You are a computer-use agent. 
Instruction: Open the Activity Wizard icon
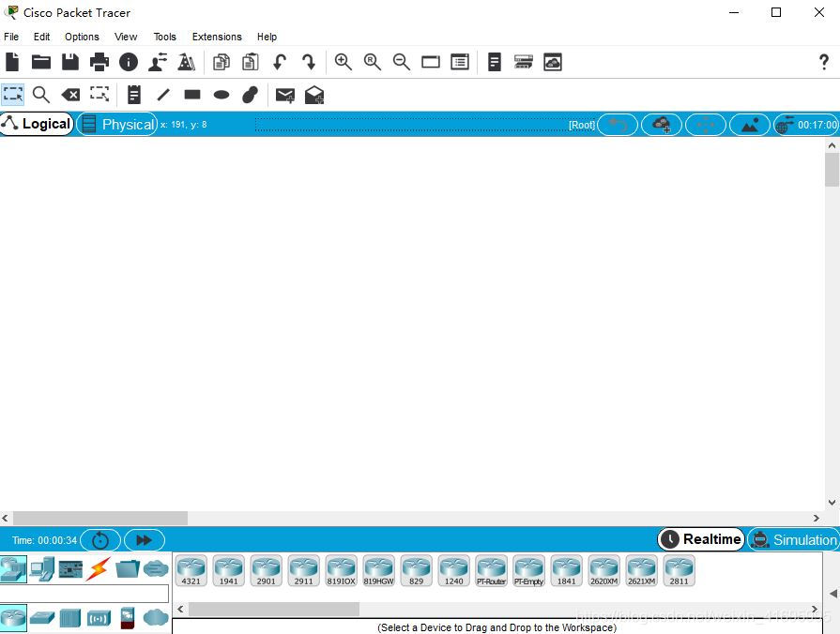click(187, 62)
